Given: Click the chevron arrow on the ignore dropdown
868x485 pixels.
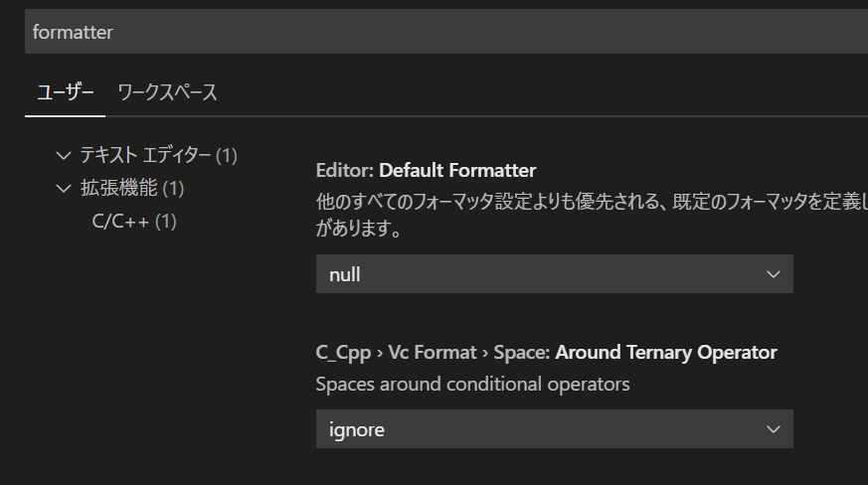Looking at the screenshot, I should (774, 429).
